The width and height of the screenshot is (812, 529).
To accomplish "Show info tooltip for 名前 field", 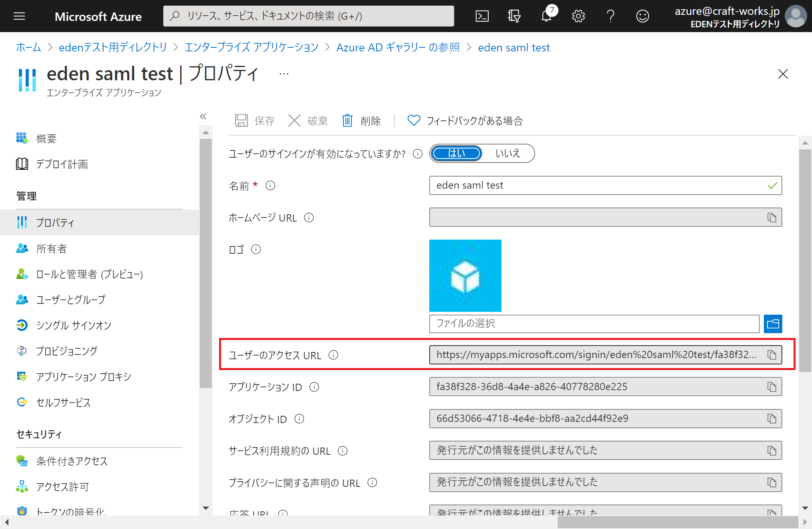I will click(270, 185).
